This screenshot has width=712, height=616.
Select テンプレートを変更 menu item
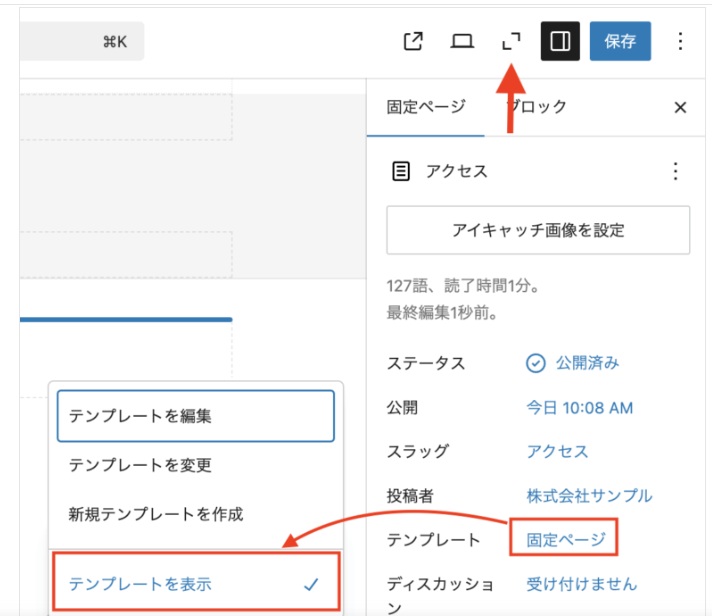(x=196, y=465)
